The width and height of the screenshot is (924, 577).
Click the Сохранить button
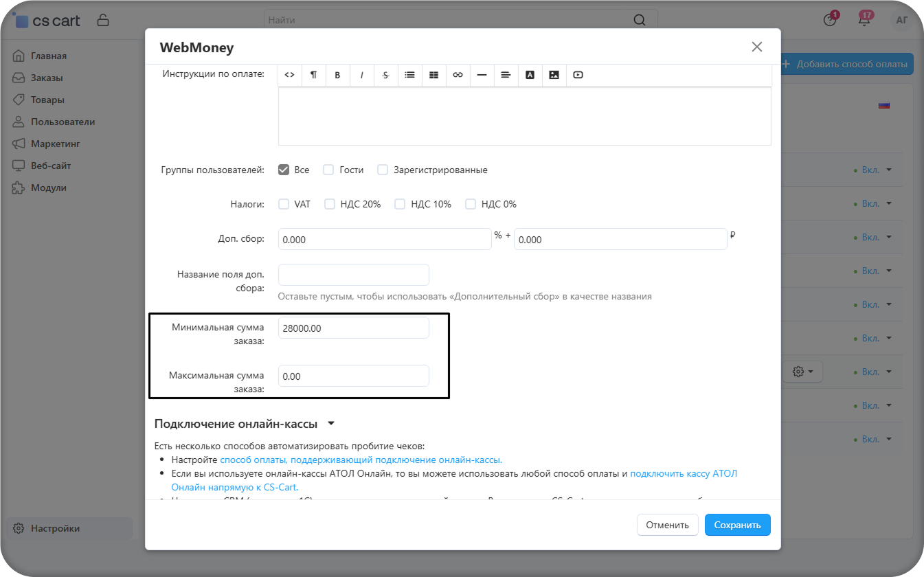(737, 525)
